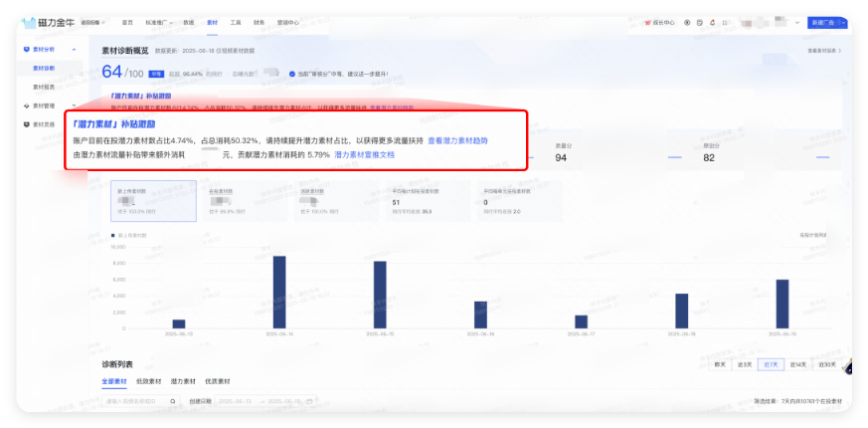The height and width of the screenshot is (428, 868).
Task: Select the 素材 top menu item
Action: click(212, 23)
